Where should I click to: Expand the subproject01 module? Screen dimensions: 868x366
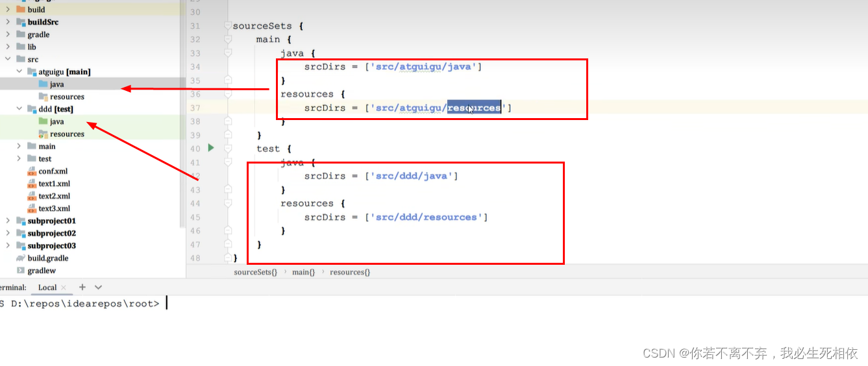[8, 221]
